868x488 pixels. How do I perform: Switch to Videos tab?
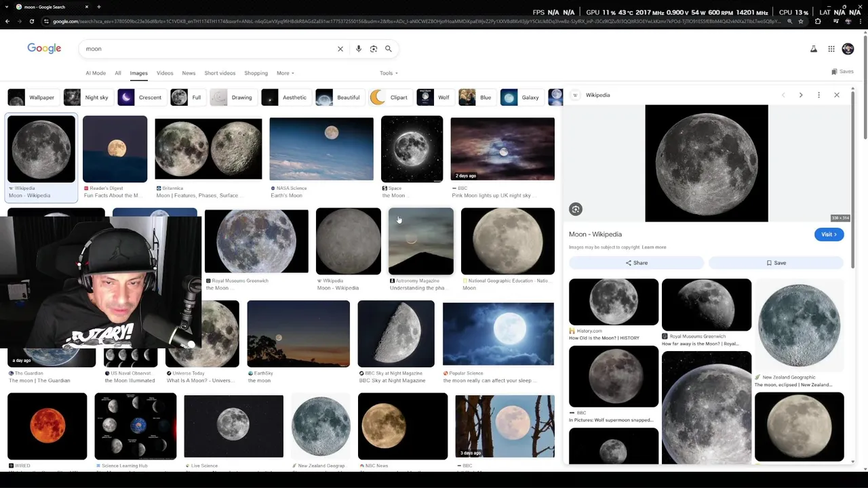[165, 73]
